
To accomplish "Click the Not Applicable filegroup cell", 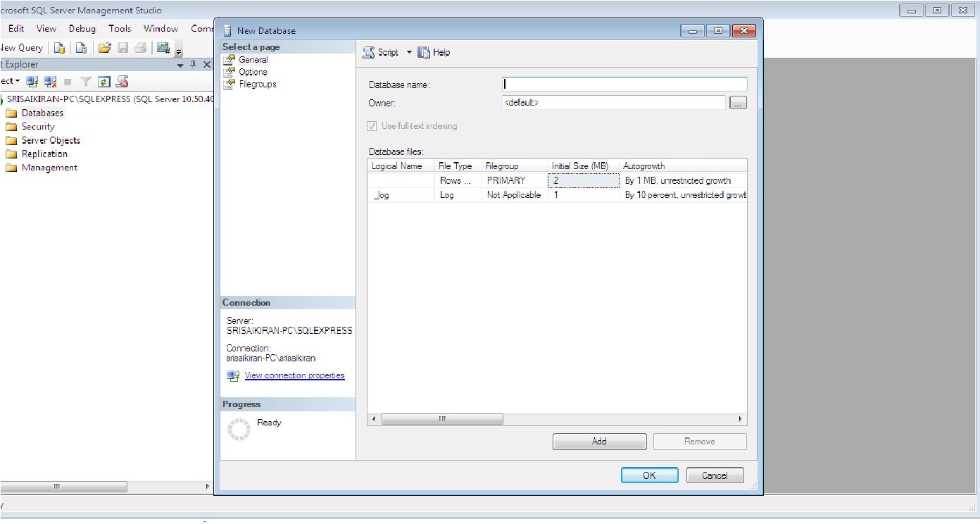I will [515, 195].
